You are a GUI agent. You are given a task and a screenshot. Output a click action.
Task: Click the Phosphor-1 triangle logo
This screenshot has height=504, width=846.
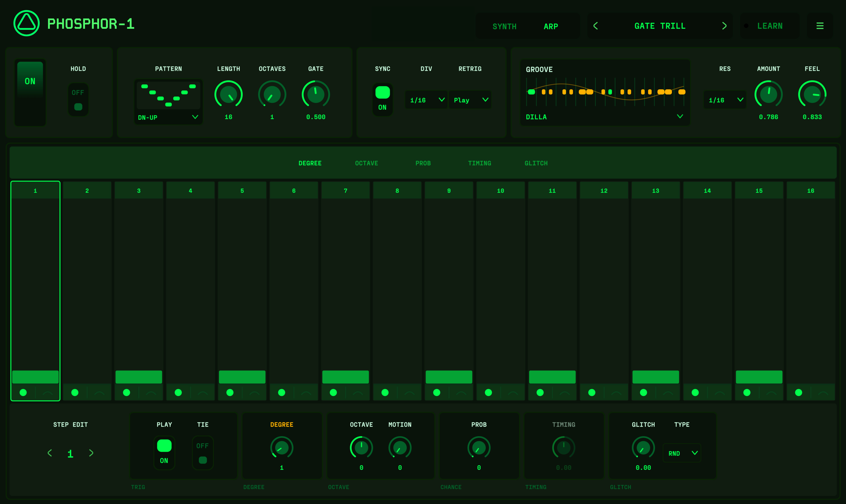27,23
